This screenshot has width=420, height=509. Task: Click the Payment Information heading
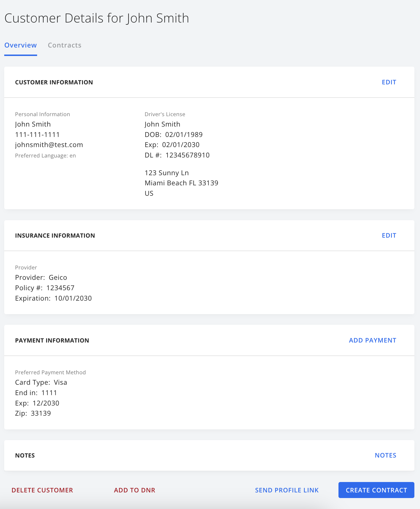(52, 341)
